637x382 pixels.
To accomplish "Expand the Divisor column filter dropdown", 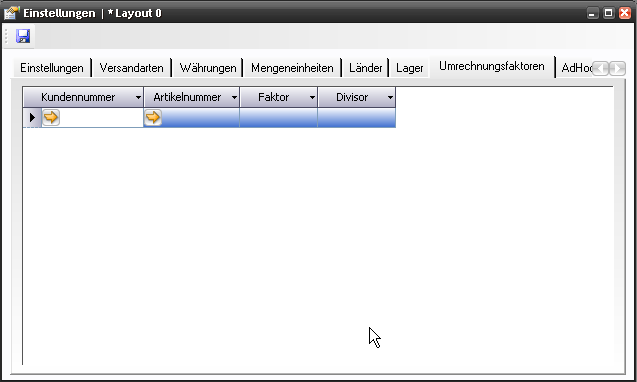I will pyautogui.click(x=390, y=97).
